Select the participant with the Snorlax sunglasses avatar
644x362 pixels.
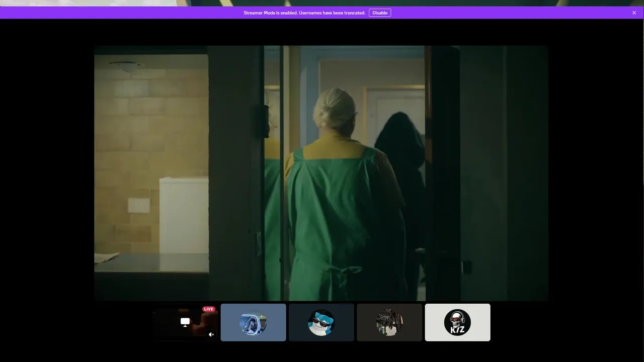(x=321, y=322)
